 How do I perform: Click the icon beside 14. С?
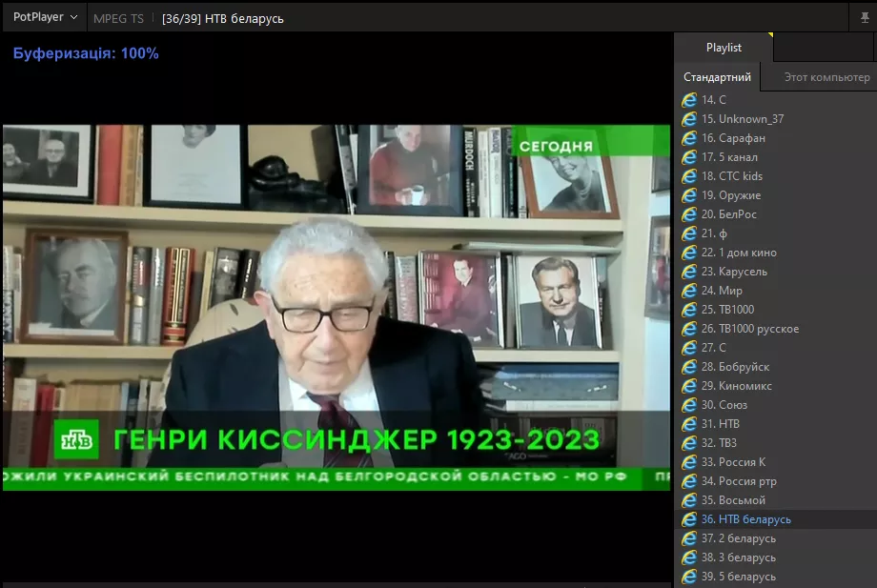689,100
